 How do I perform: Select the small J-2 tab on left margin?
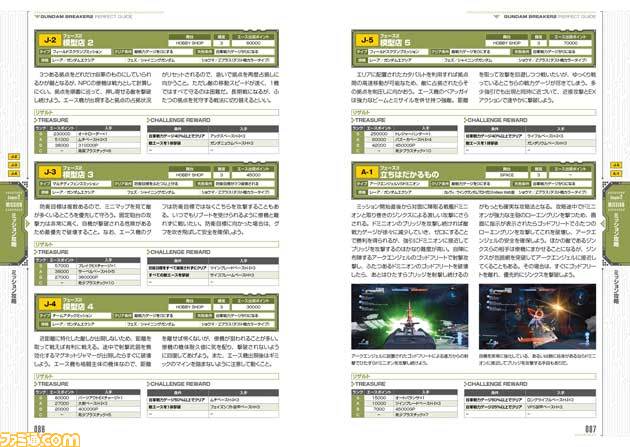(x=14, y=158)
